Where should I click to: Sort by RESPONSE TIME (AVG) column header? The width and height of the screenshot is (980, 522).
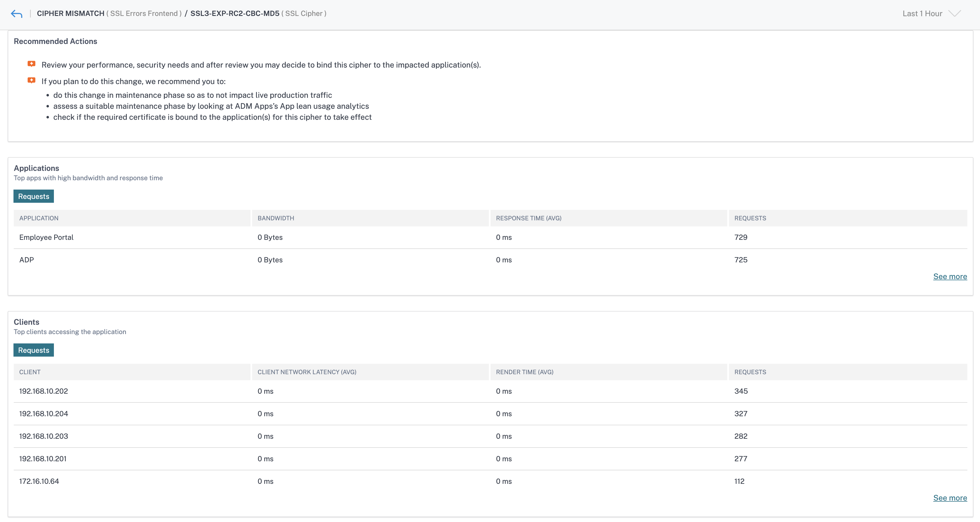coord(609,218)
